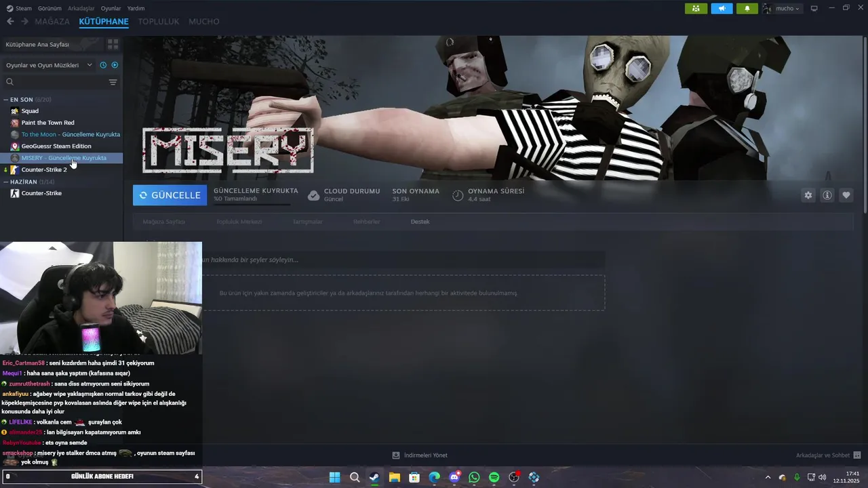Add MISERY to favorites heart icon
This screenshot has width=868, height=488.
[846, 195]
